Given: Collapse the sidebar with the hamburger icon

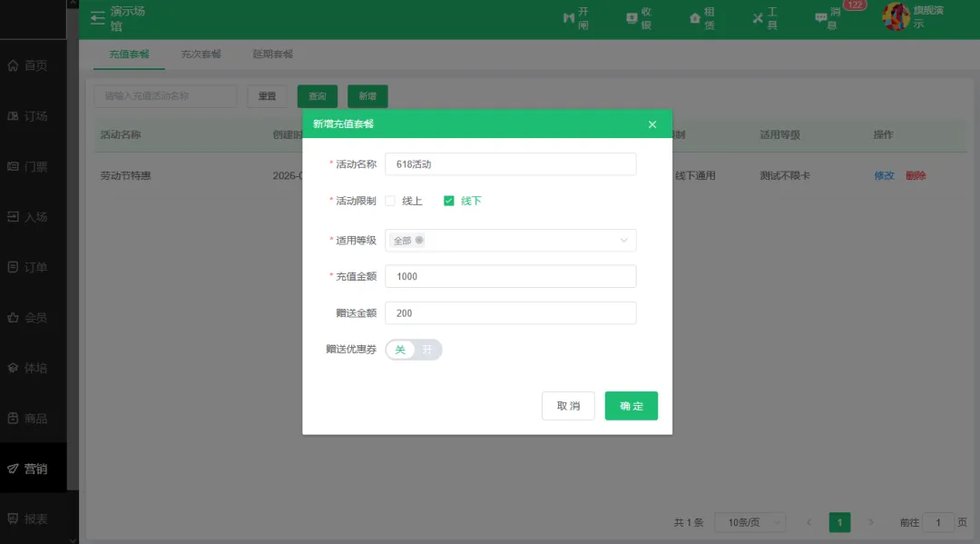Looking at the screenshot, I should (97, 18).
